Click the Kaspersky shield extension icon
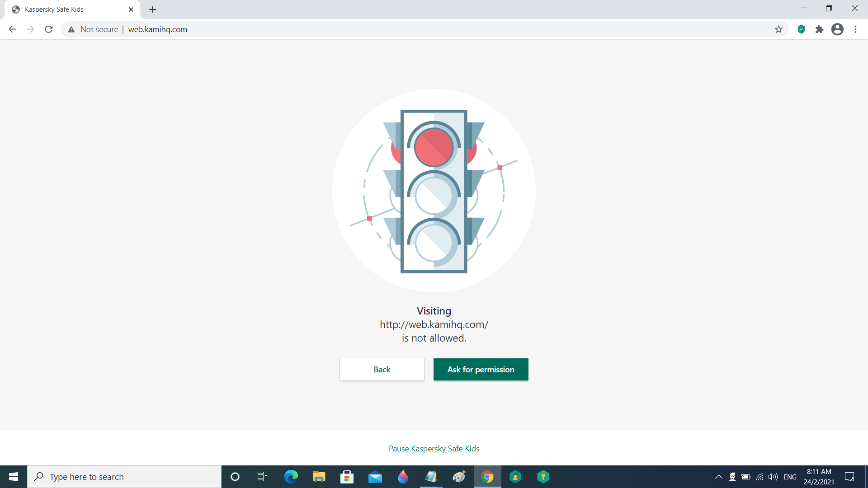The image size is (868, 488). click(x=801, y=29)
